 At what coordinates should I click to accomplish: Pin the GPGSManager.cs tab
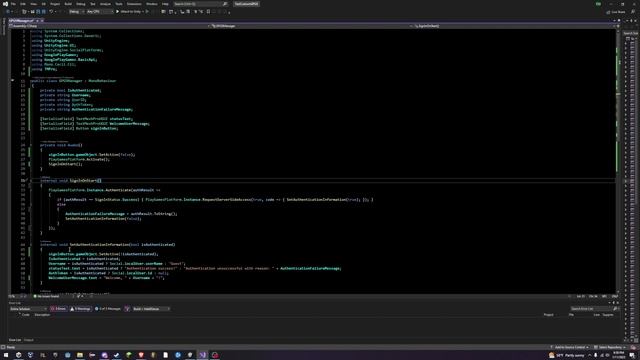[x=37, y=20]
